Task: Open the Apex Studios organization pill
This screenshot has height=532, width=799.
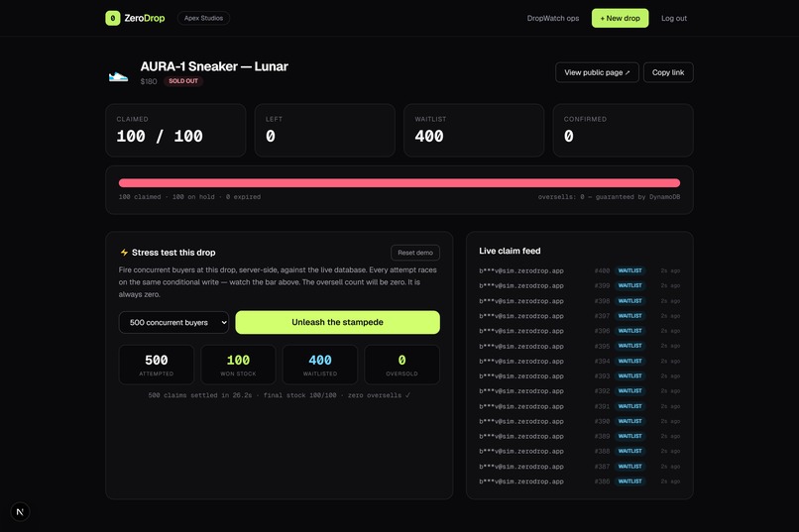Action: click(203, 18)
